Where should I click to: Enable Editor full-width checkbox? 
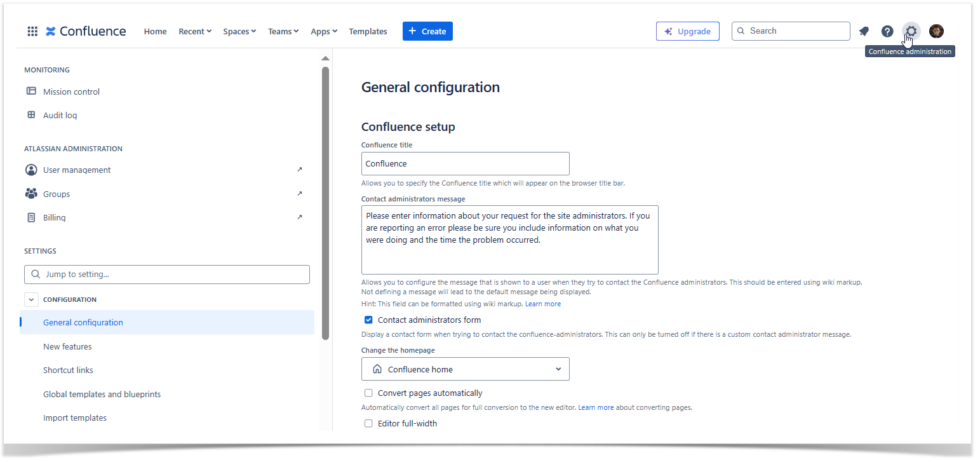point(368,423)
